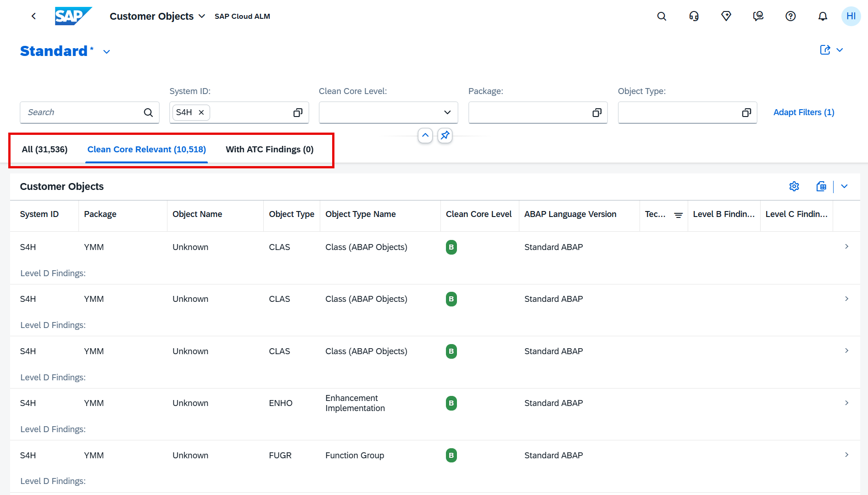The image size is (868, 495).
Task: Open the HI user profile avatar
Action: (851, 16)
